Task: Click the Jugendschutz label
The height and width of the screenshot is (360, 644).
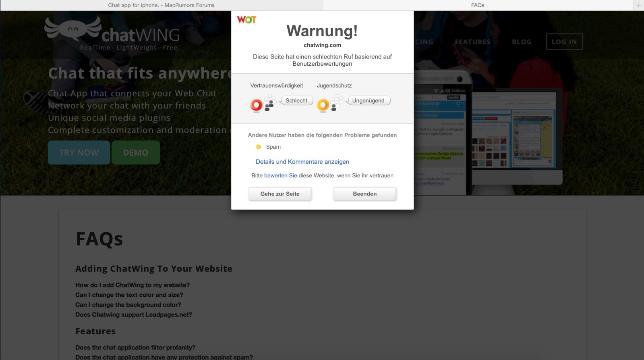Action: tap(334, 85)
